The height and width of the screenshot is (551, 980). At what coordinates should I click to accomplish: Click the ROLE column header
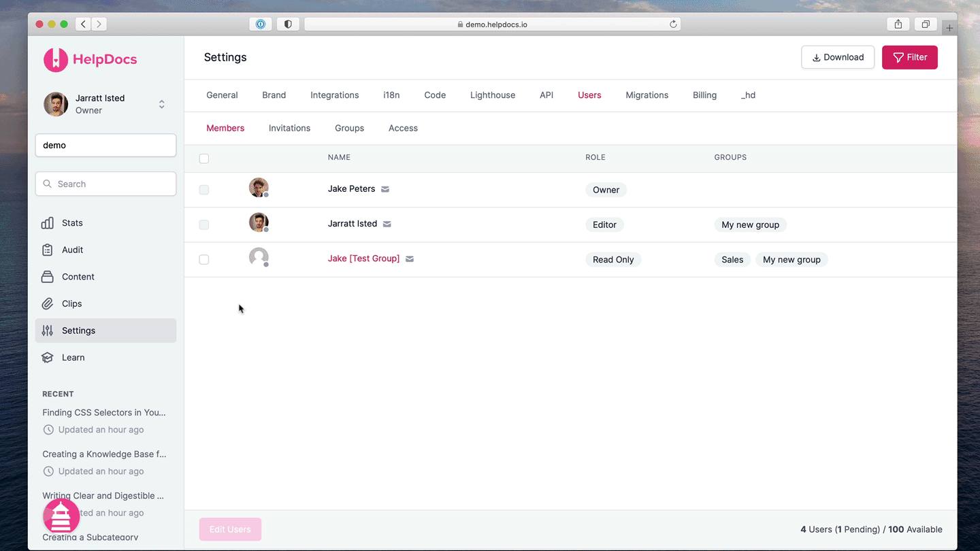595,157
